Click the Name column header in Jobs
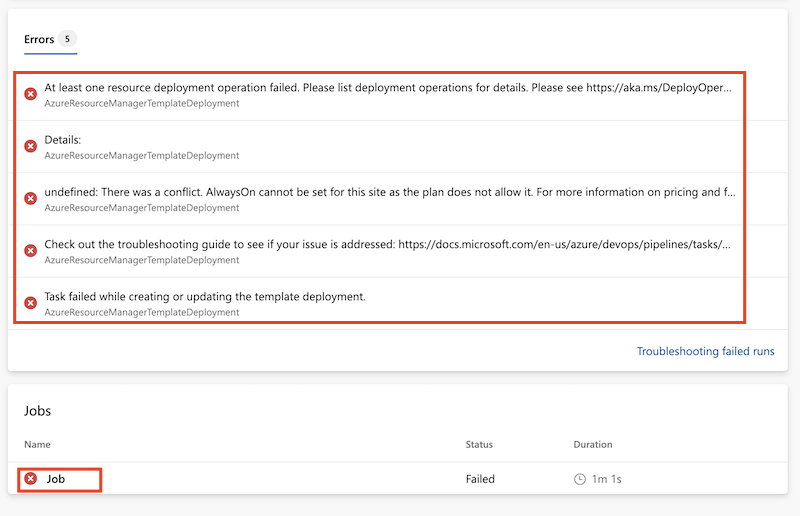800x516 pixels. tap(37, 445)
